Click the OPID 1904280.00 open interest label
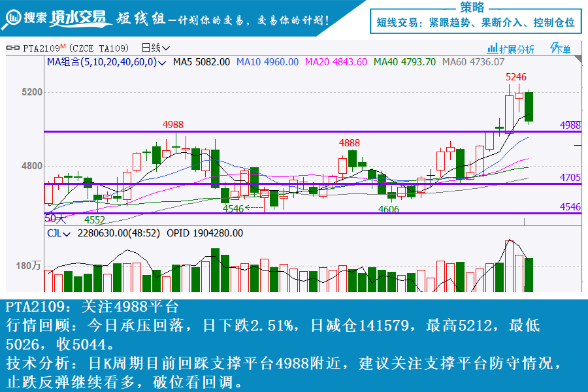Viewport: 588px width, 392px height. (x=204, y=233)
